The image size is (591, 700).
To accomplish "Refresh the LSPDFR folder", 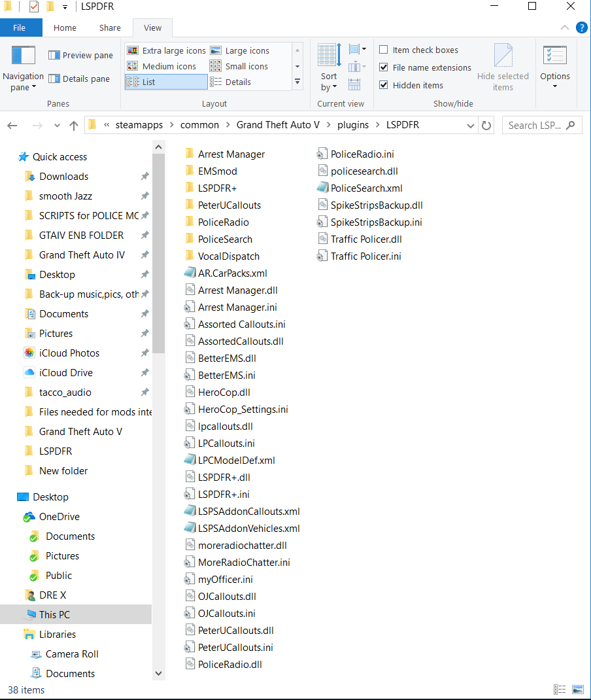I will click(x=486, y=126).
